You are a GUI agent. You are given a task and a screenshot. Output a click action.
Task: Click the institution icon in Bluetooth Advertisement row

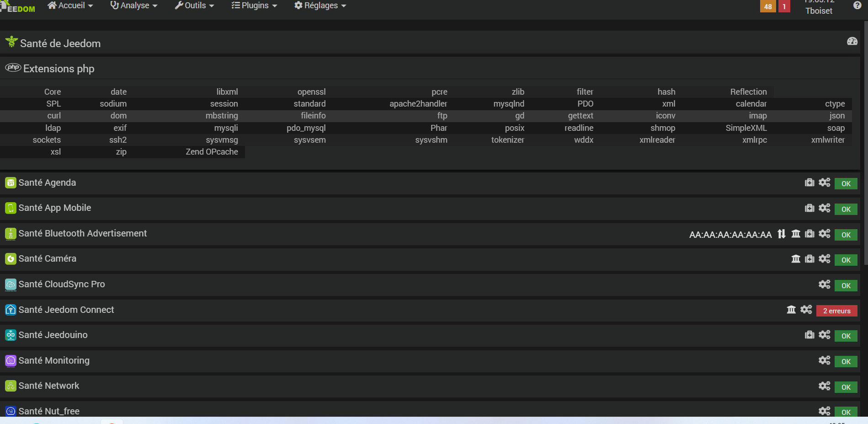796,234
